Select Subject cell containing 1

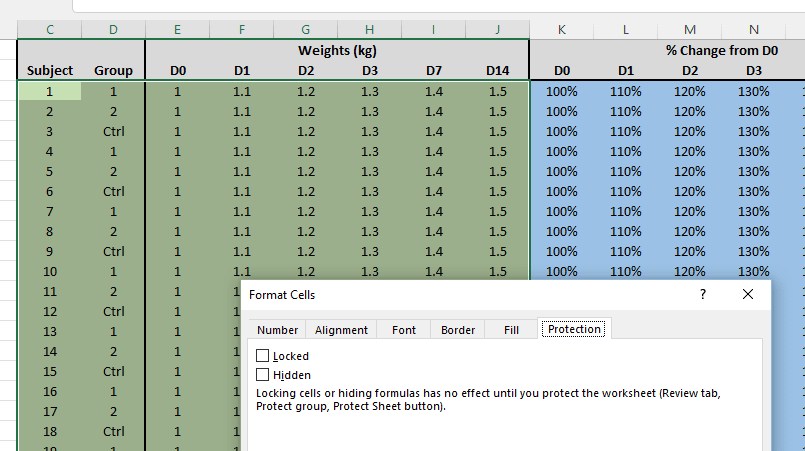point(50,91)
